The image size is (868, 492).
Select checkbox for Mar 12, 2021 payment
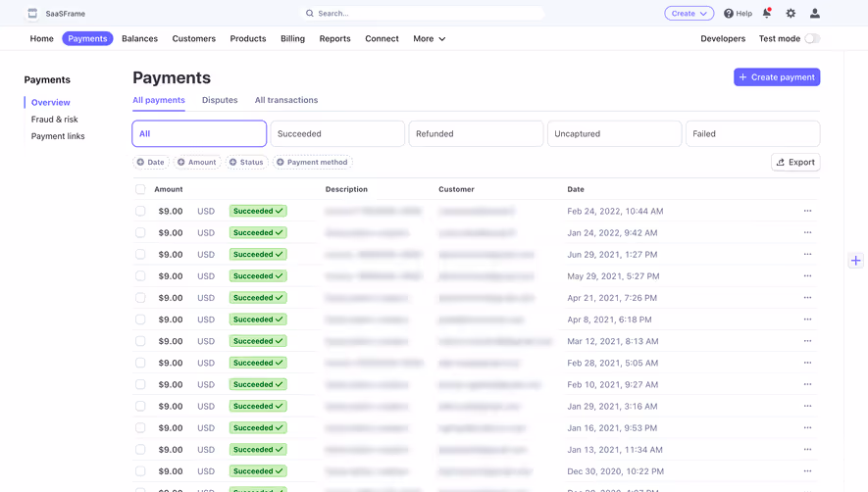point(140,341)
